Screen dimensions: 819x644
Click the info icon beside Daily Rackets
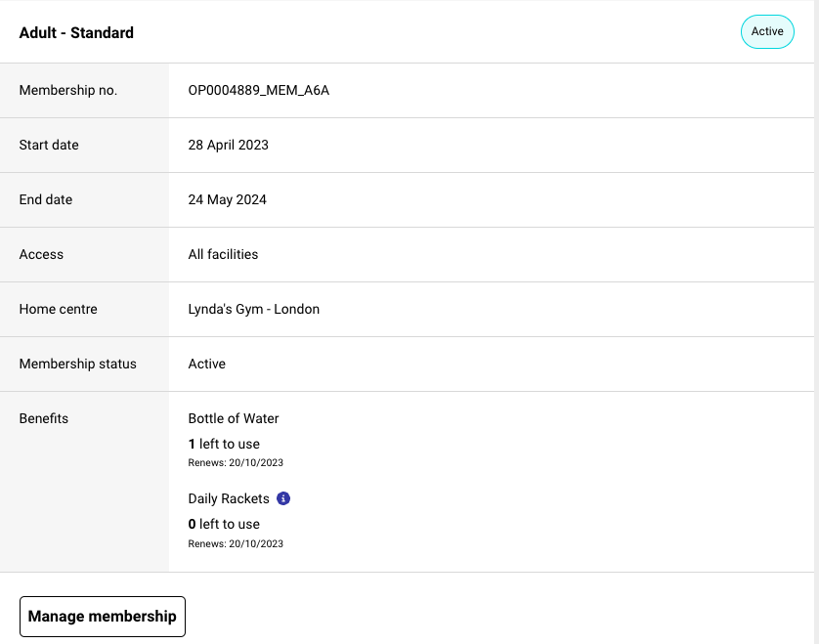283,498
